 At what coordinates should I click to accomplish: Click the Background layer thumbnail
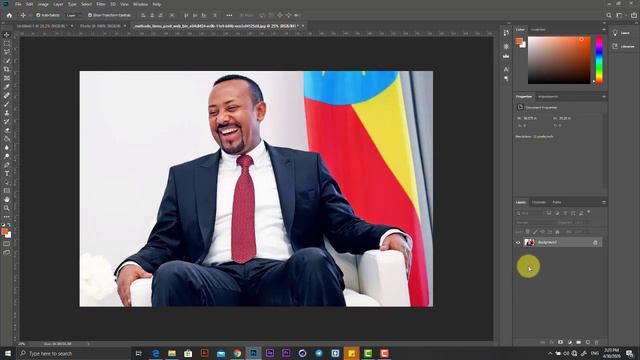(529, 242)
